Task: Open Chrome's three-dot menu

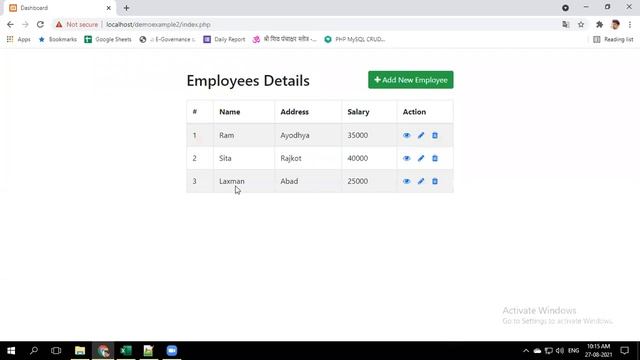Action: pos(630,24)
